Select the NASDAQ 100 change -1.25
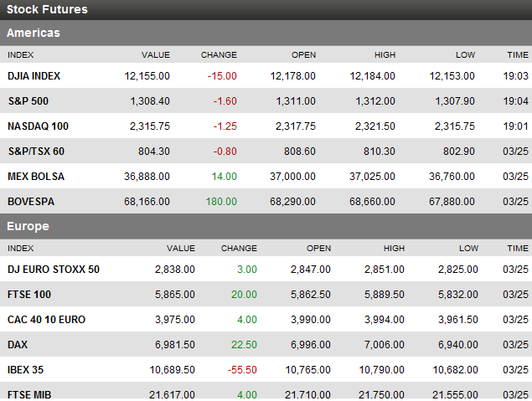This screenshot has width=532, height=401. click(x=225, y=126)
